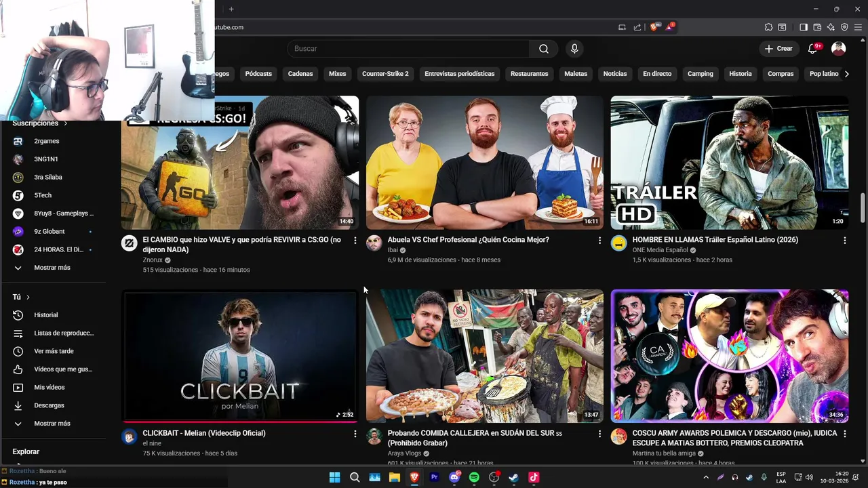This screenshot has width=868, height=488.
Task: Show more category chips with right arrow
Action: pyautogui.click(x=846, y=74)
